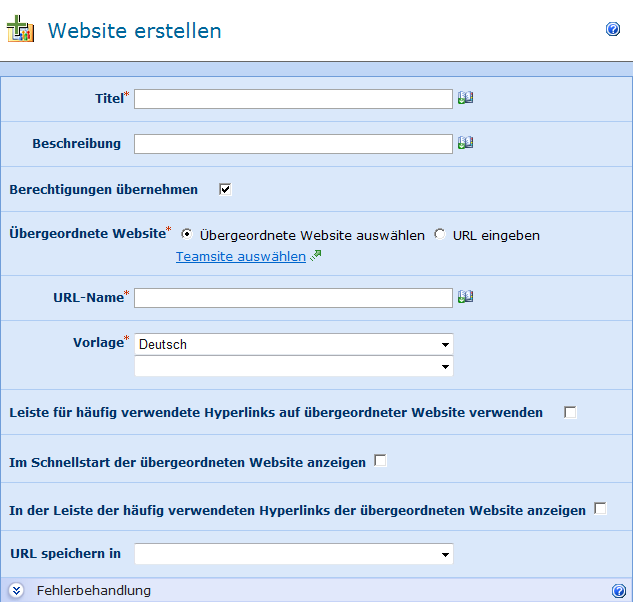Check Leiste für häufig verwendete Hyperlinks verwenden

[570, 412]
